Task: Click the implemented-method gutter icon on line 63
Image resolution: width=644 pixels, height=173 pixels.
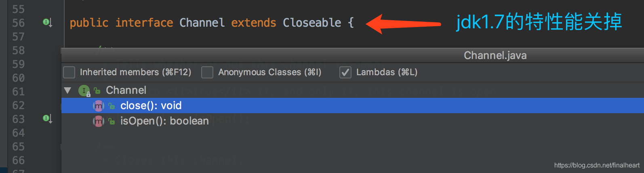Action: tap(47, 118)
